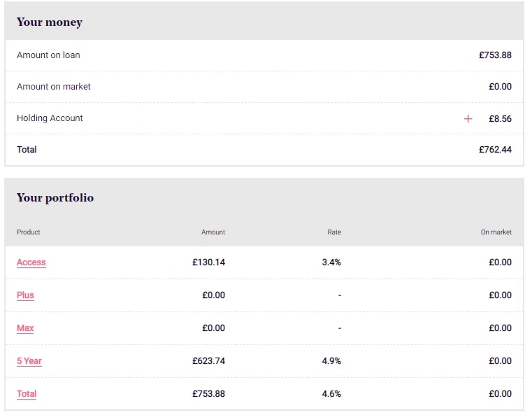Click the pink plus icon beside Holding Account

point(468,118)
